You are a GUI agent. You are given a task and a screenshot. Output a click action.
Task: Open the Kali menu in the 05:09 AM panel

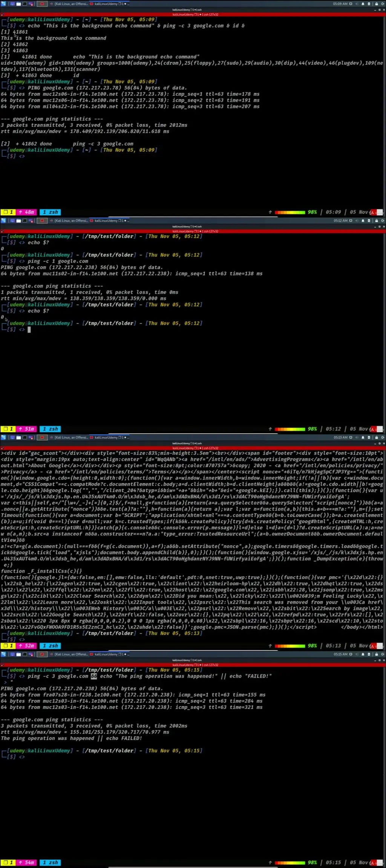pos(3,4)
